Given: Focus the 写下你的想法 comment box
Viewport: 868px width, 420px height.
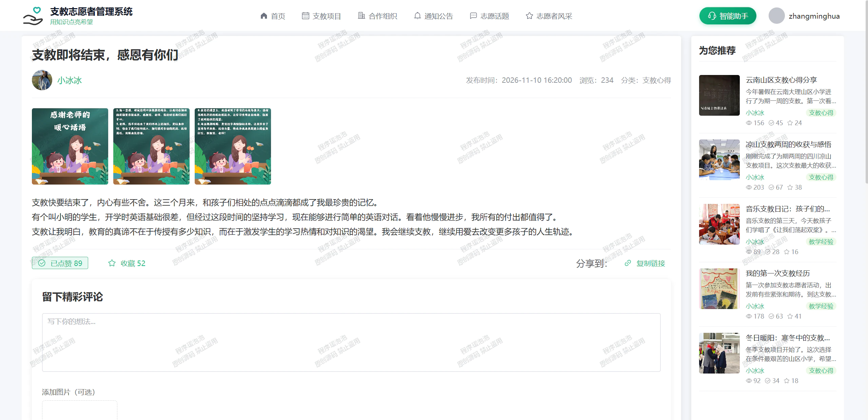Looking at the screenshot, I should click(351, 342).
